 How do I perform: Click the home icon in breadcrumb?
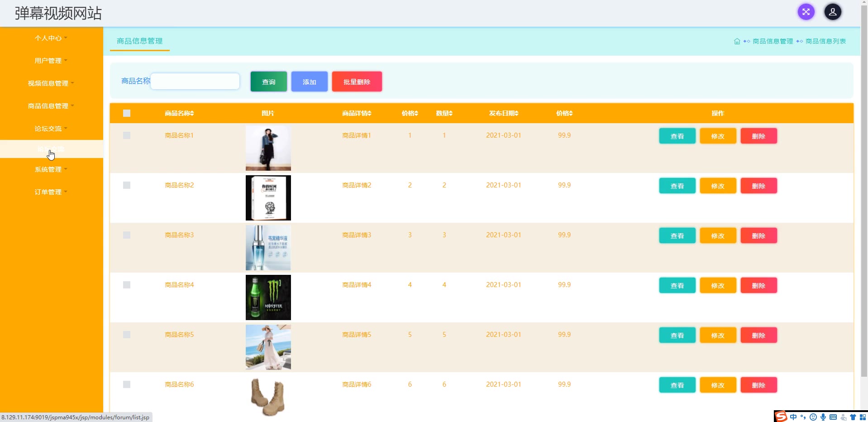pyautogui.click(x=737, y=41)
